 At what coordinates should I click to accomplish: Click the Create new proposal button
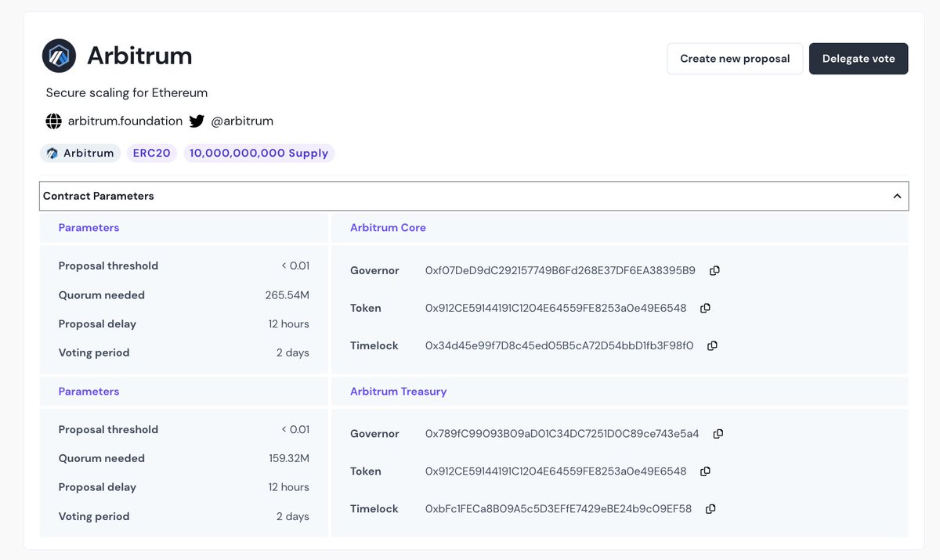click(734, 58)
